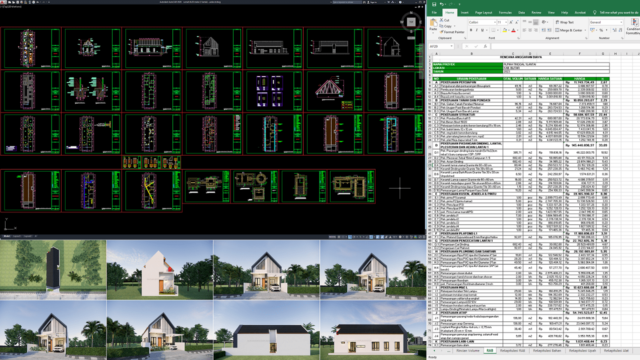Click the Sign In button in AutoCAD
This screenshot has width=640, height=360.
click(373, 2)
